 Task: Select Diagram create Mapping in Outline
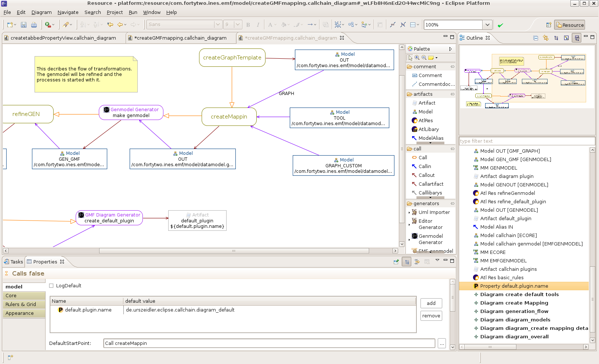tap(514, 303)
